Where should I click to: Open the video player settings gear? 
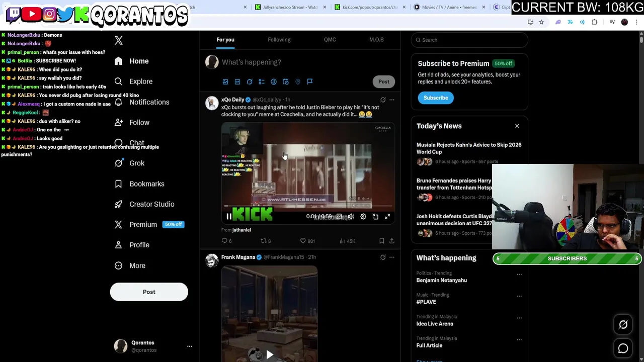[363, 217]
